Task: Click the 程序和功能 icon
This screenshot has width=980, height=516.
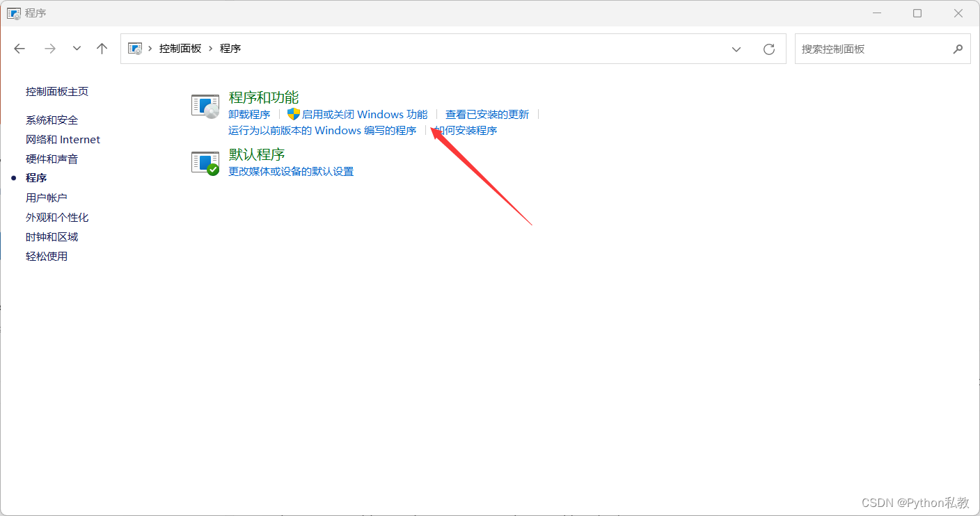Action: point(205,106)
